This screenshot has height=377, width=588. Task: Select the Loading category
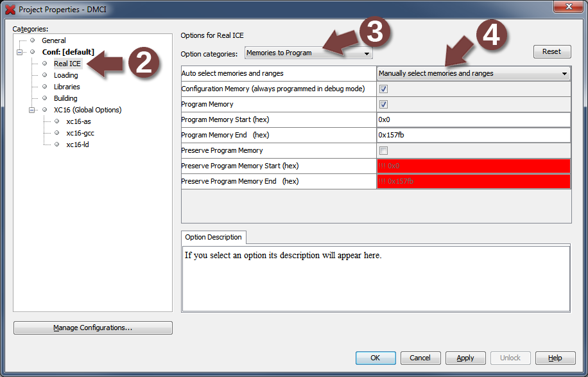pos(65,75)
